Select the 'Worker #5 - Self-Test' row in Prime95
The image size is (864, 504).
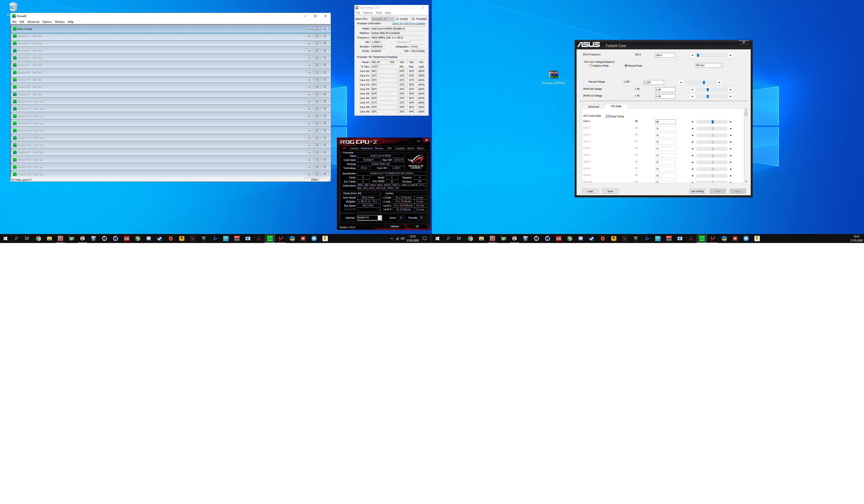170,65
